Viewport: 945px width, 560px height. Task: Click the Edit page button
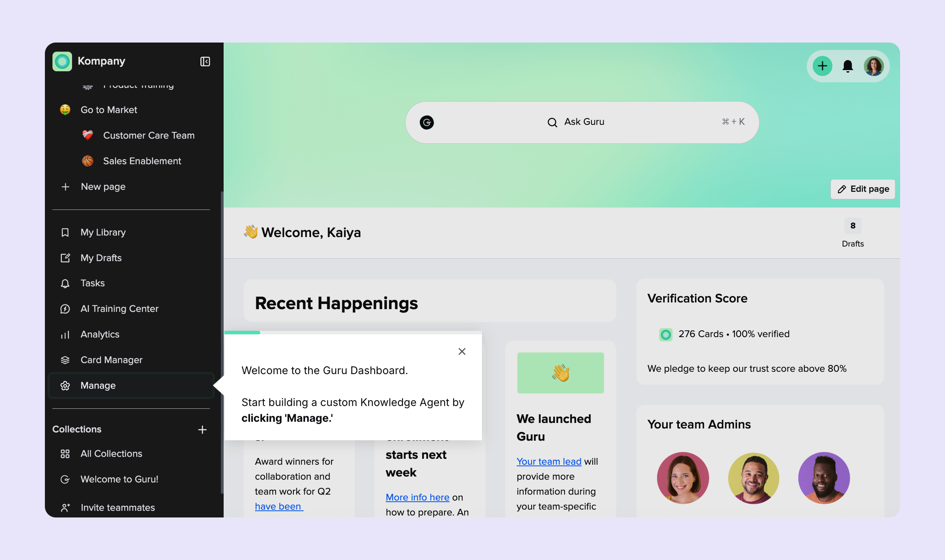point(862,189)
